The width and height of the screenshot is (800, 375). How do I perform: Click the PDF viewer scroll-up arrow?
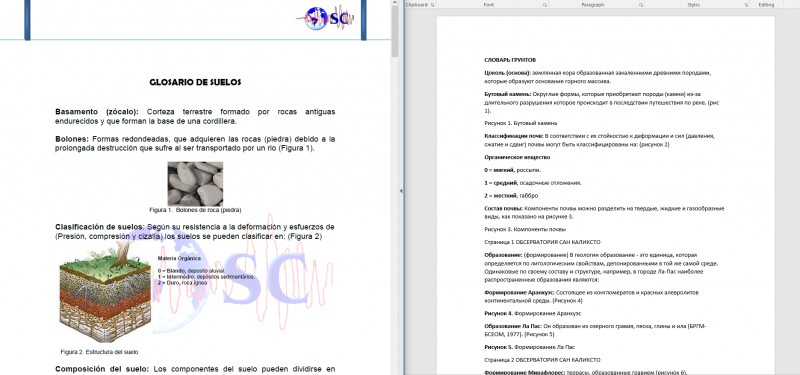click(x=395, y=3)
